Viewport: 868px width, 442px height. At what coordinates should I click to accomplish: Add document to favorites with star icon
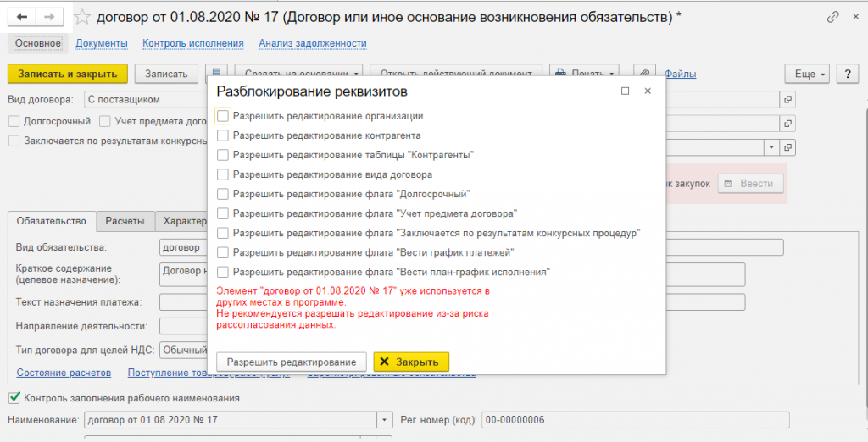(x=83, y=17)
